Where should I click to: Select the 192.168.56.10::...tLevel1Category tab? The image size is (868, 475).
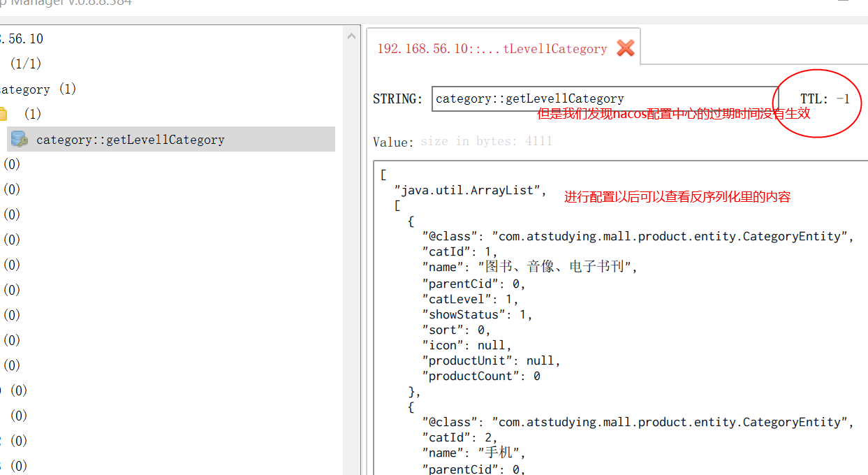[x=492, y=49]
